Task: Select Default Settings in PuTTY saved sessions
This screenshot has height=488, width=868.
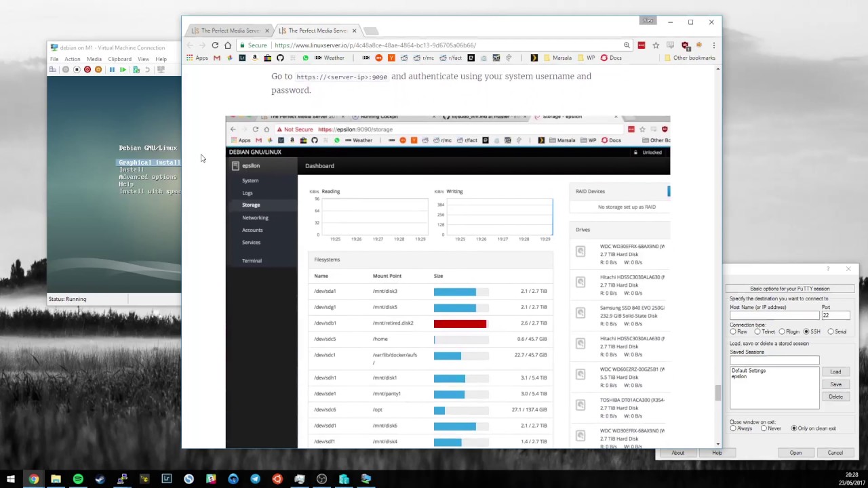Action: (x=749, y=371)
